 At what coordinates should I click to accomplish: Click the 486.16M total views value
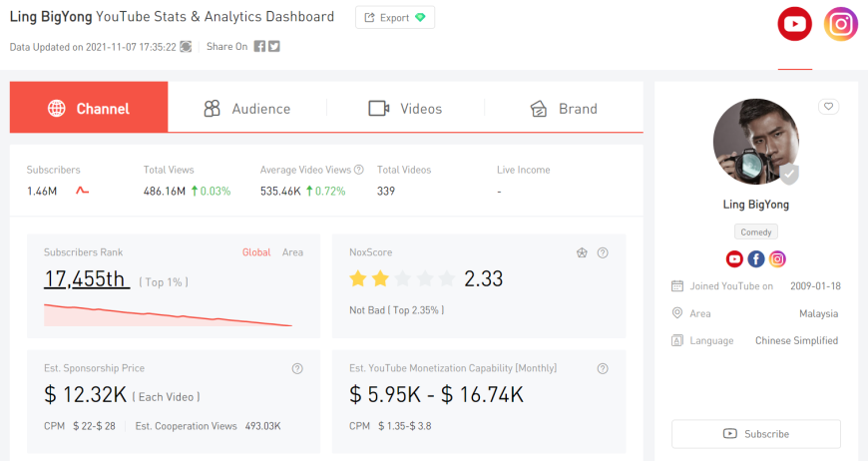[x=164, y=192]
